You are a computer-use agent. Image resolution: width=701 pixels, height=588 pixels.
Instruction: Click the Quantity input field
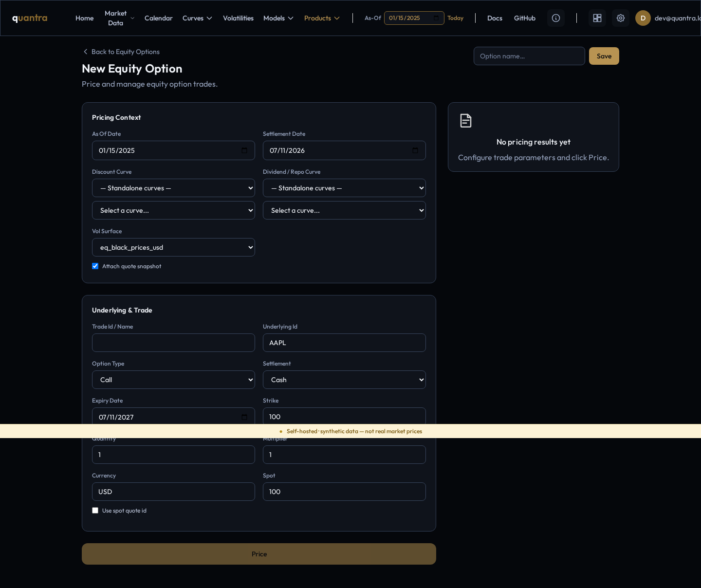point(173,455)
